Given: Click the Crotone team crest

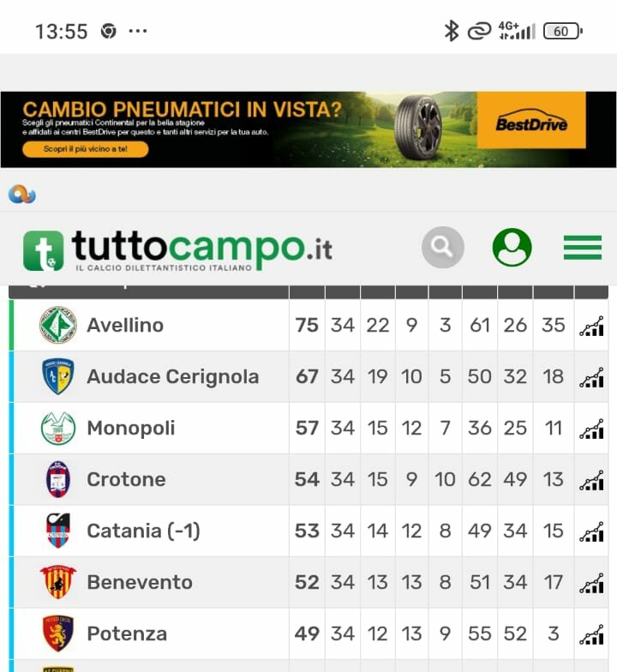Looking at the screenshot, I should [58, 480].
